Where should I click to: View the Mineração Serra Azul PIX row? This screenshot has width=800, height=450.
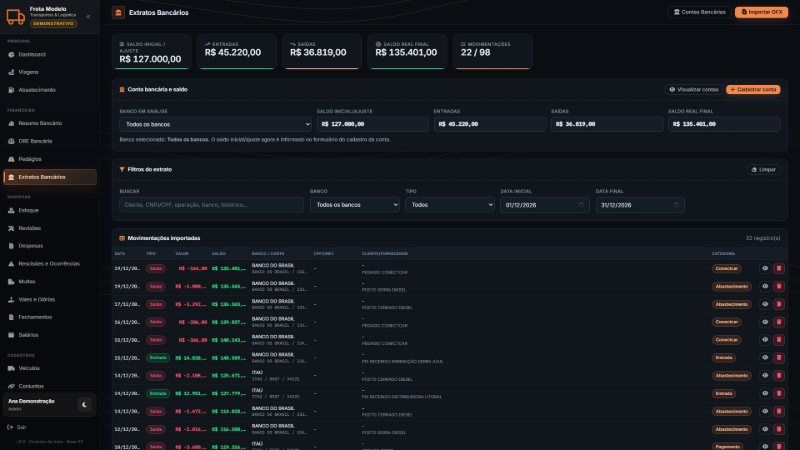(x=764, y=358)
